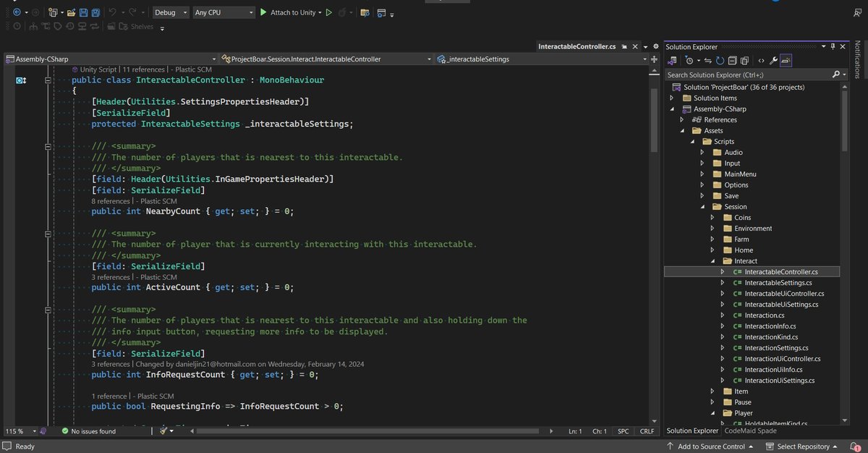This screenshot has width=868, height=453.
Task: Click the Start Without Debugging outline play icon
Action: (328, 12)
